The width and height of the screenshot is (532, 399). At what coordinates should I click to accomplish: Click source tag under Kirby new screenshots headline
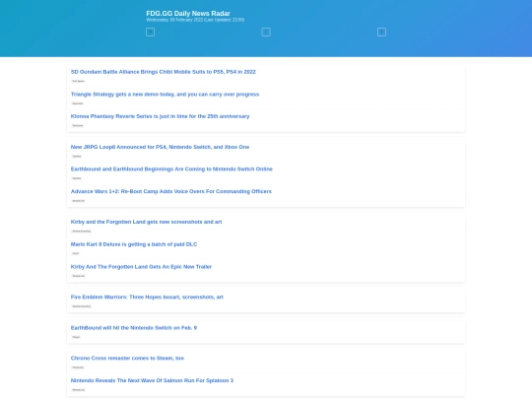click(x=82, y=232)
